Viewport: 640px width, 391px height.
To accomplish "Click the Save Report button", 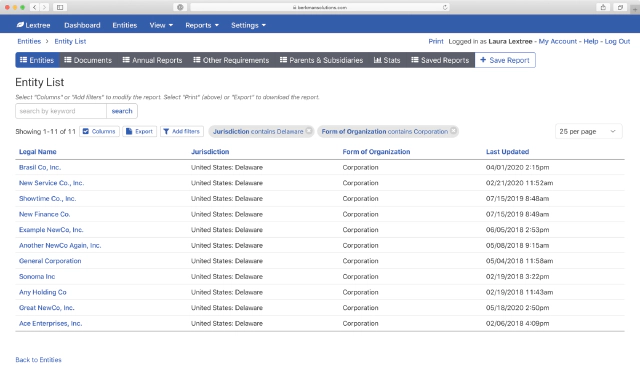I will tap(505, 60).
